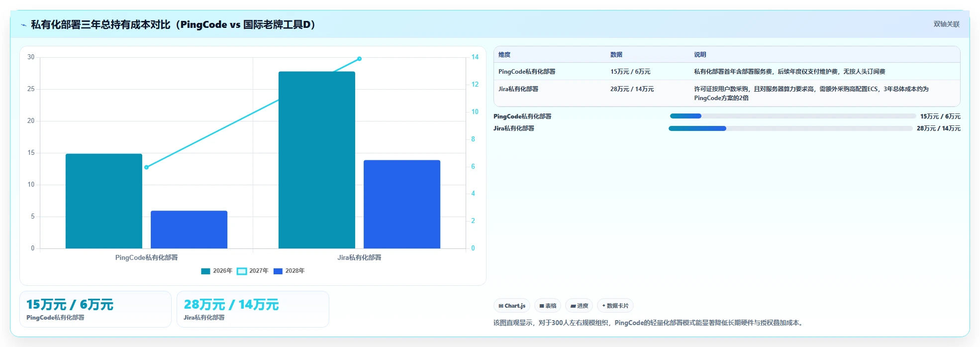The image size is (980, 347).
Task: Click the 28万元 / 14万元 data card
Action: [x=253, y=309]
